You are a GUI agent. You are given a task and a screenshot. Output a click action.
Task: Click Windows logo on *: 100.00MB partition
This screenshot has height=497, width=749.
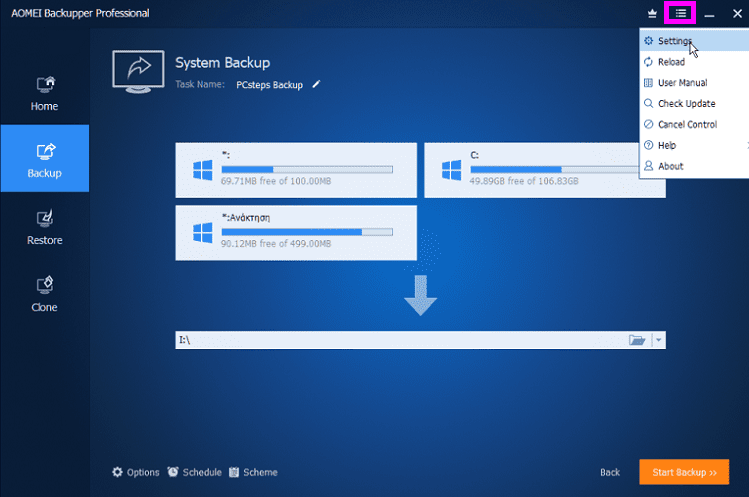pyautogui.click(x=203, y=170)
